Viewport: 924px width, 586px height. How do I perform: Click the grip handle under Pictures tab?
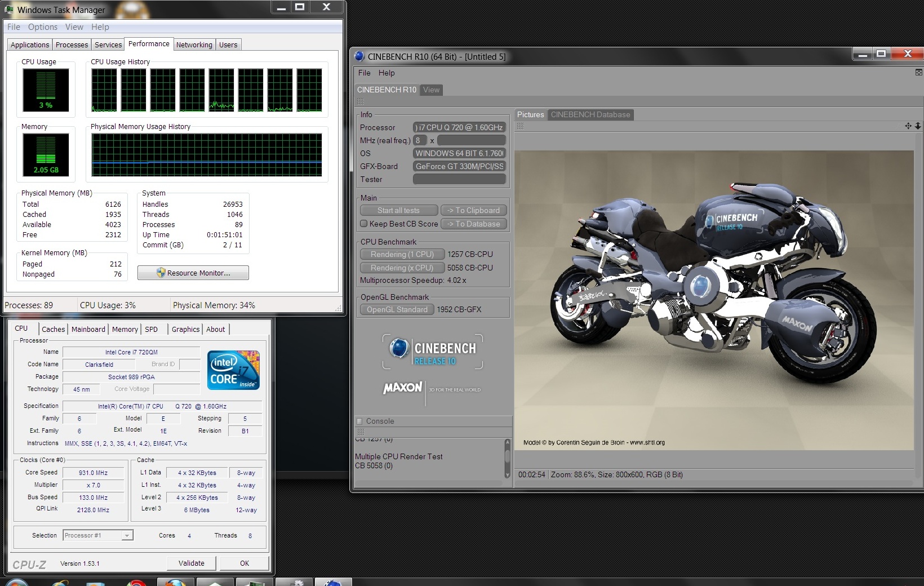(x=520, y=126)
